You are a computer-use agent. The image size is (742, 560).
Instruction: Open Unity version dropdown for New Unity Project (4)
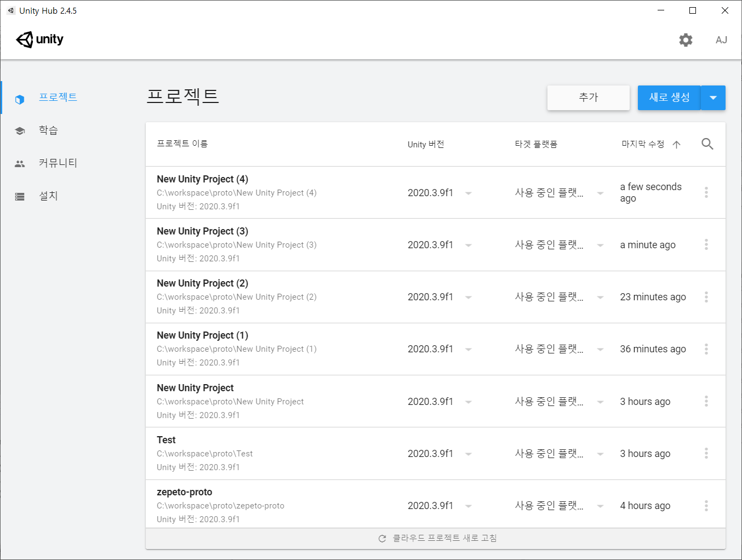[469, 193]
